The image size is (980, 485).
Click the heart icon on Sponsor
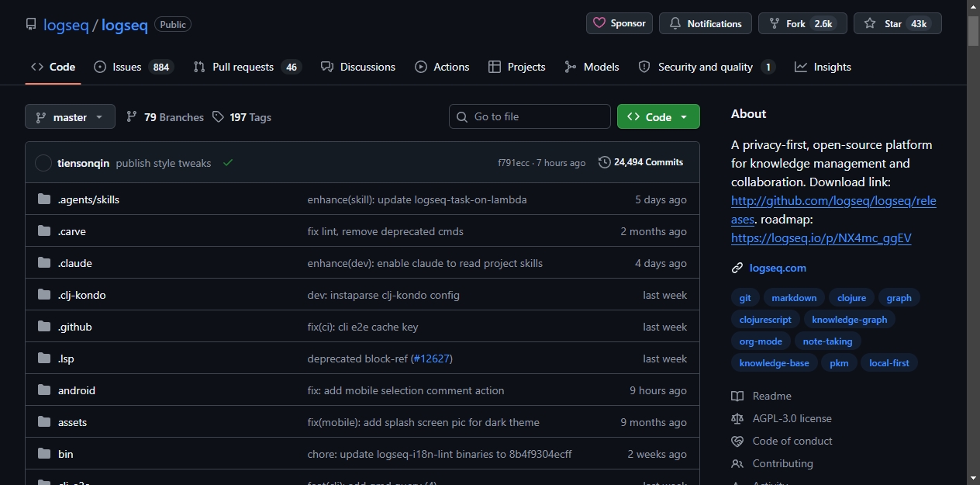(599, 23)
